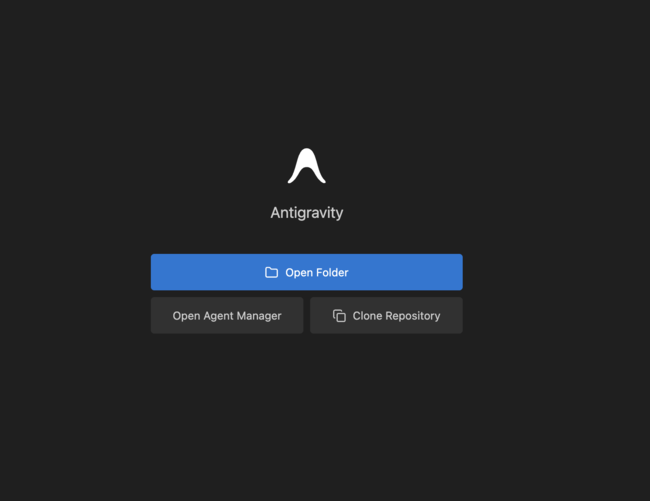
Task: Select the word "Folder" on the blue button
Action: pos(331,272)
